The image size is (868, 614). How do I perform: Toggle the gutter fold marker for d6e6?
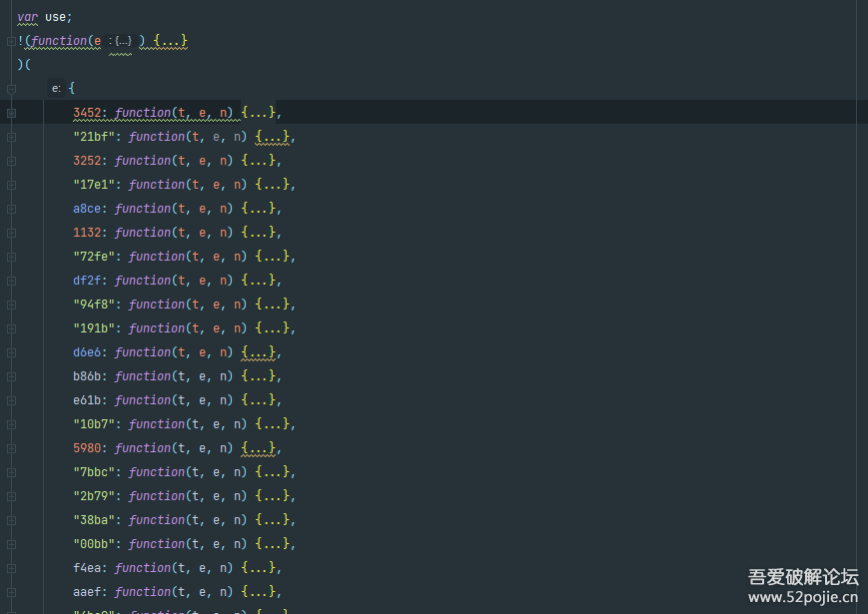[x=11, y=352]
